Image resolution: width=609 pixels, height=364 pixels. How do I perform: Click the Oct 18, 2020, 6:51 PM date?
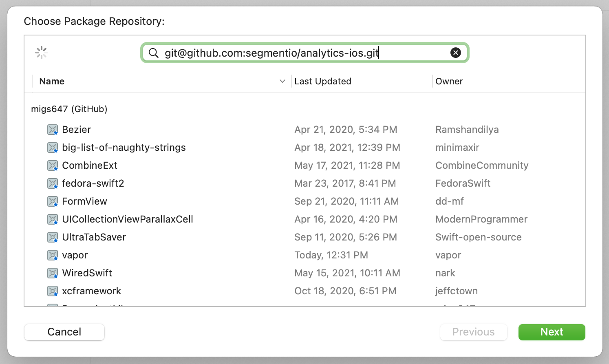tap(345, 291)
